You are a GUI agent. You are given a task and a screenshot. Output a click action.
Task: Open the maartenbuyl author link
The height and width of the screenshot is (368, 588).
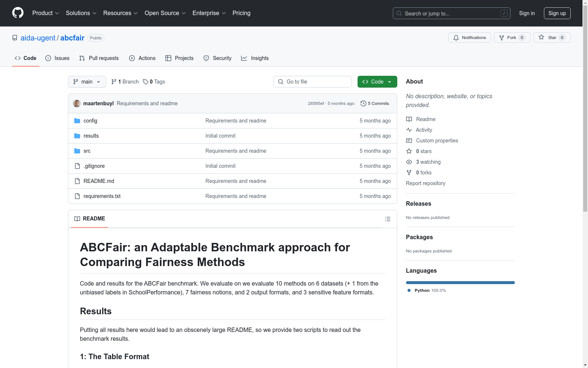(x=98, y=103)
